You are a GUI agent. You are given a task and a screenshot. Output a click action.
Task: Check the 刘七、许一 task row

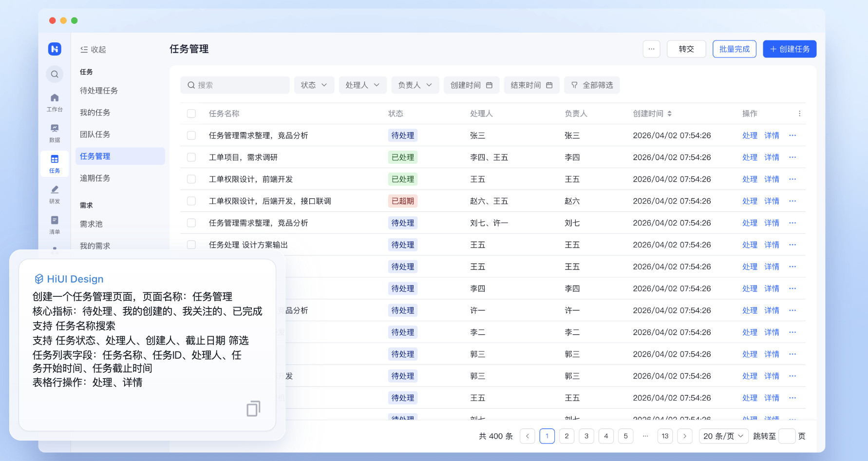tap(191, 223)
